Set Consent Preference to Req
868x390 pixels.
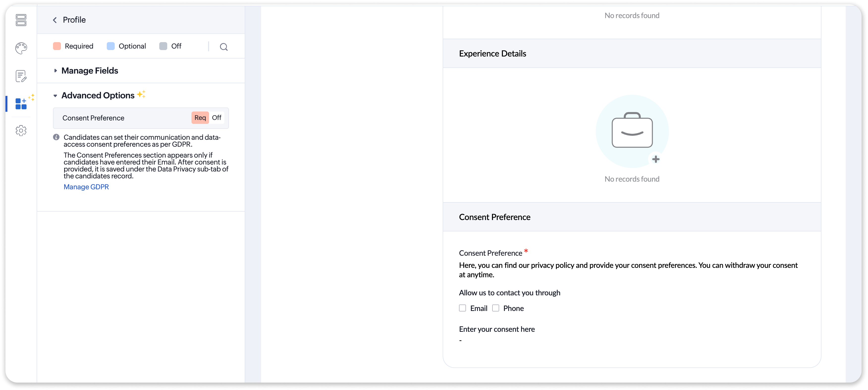coord(200,118)
